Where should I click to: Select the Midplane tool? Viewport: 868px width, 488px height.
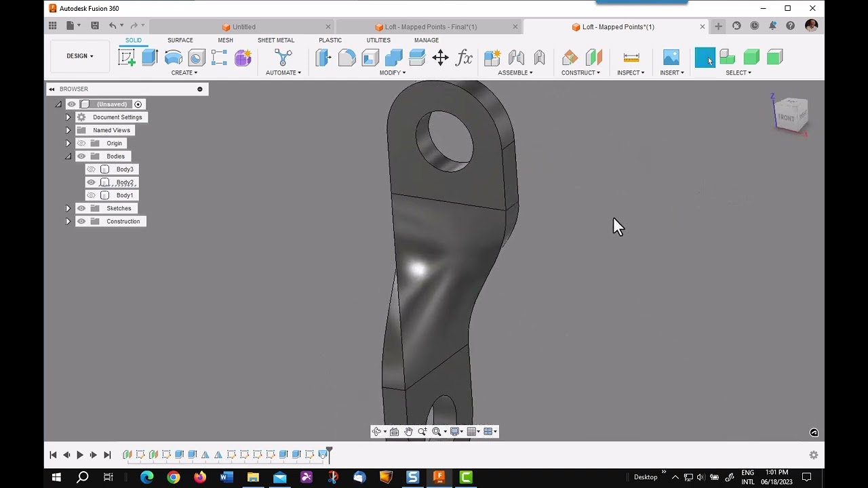click(594, 58)
